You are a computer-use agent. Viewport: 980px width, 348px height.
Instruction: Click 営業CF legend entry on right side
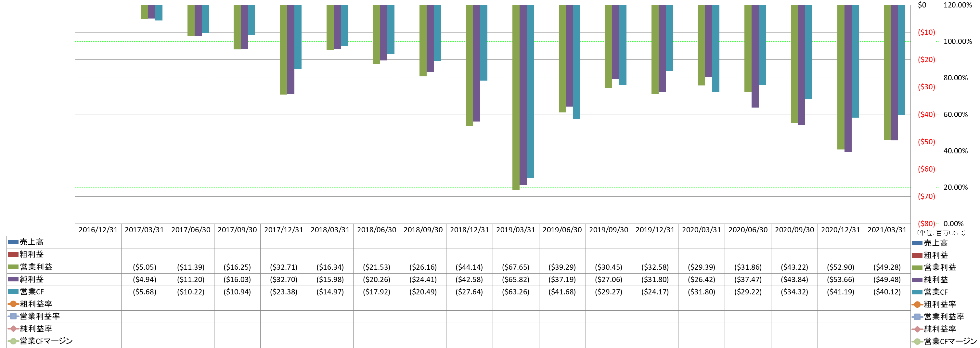[931, 292]
